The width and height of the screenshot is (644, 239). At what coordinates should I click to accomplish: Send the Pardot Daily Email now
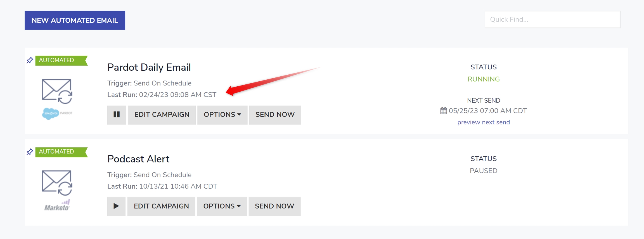click(x=275, y=115)
